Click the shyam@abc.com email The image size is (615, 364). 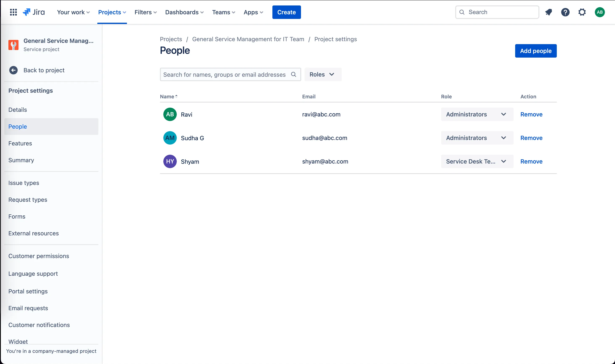click(325, 161)
